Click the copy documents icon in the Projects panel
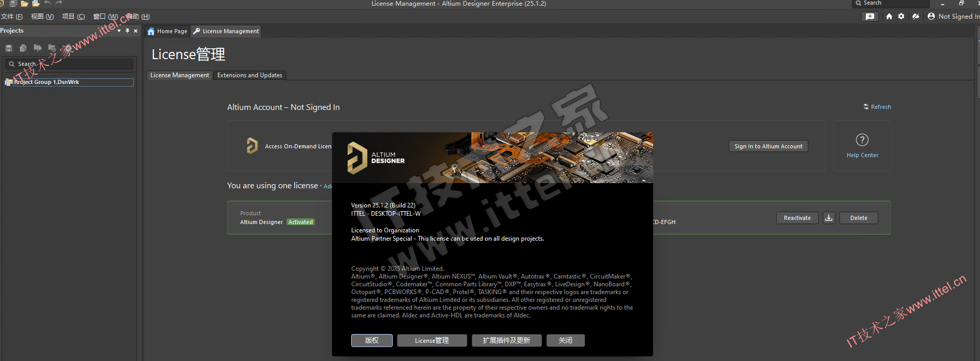 (23, 48)
